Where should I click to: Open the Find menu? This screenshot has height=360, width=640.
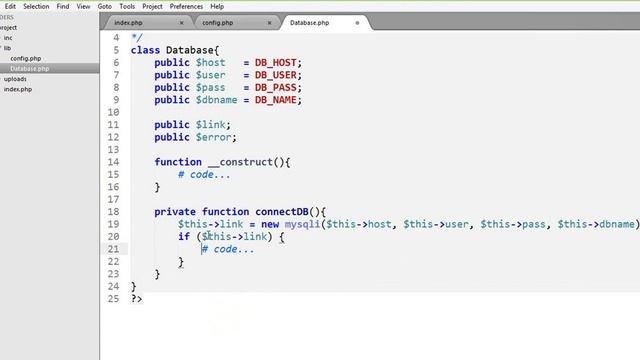coord(63,7)
